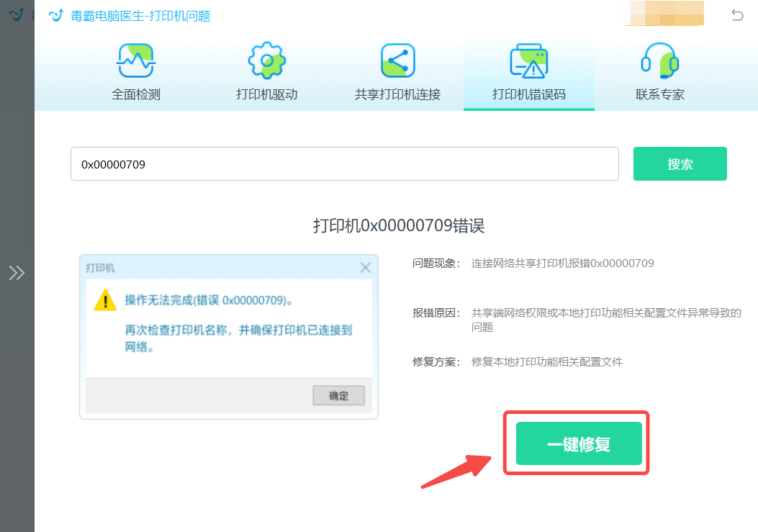Click the back arrow icon at top right

pos(737,15)
